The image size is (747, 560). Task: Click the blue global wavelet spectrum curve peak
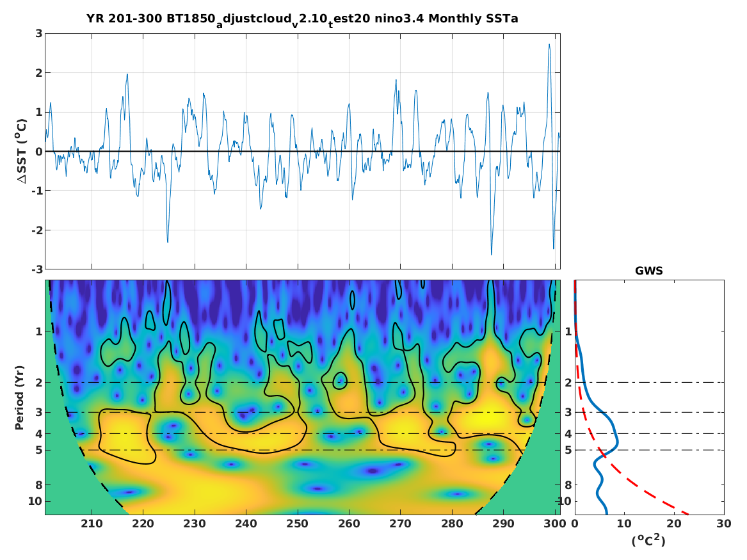click(x=618, y=442)
